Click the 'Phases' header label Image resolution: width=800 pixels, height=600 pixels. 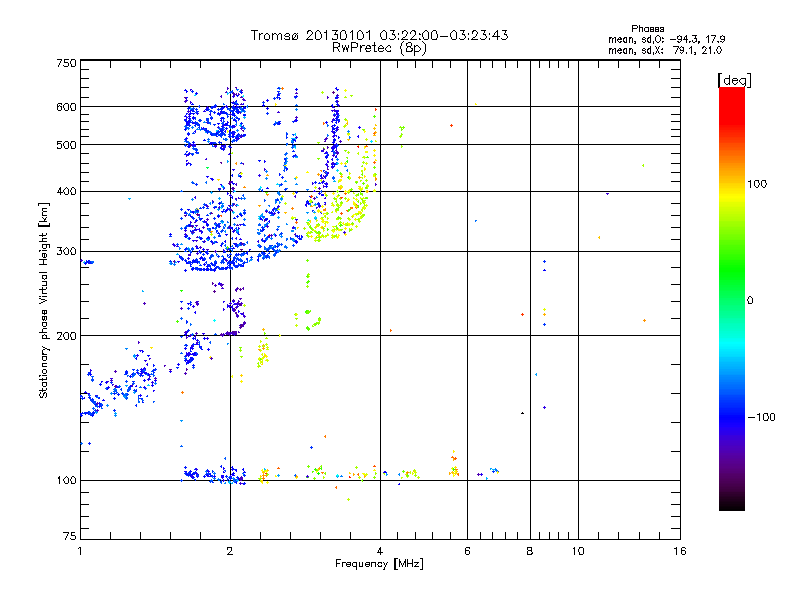point(647,29)
